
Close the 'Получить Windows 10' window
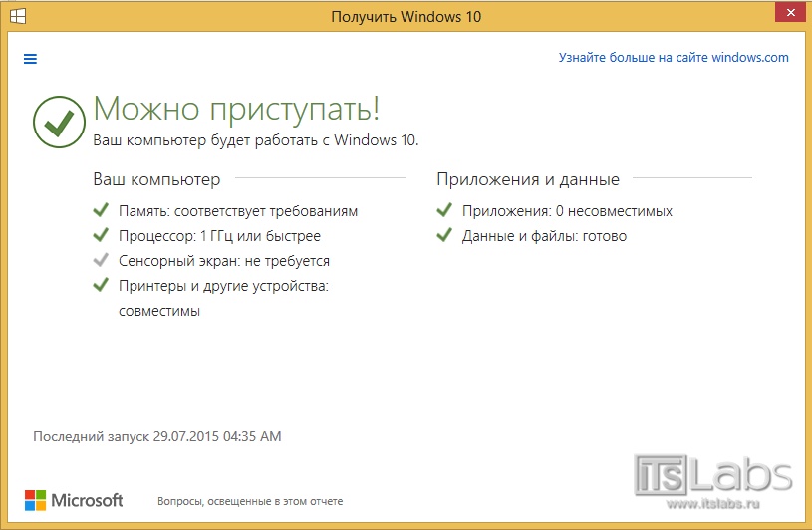click(x=791, y=12)
